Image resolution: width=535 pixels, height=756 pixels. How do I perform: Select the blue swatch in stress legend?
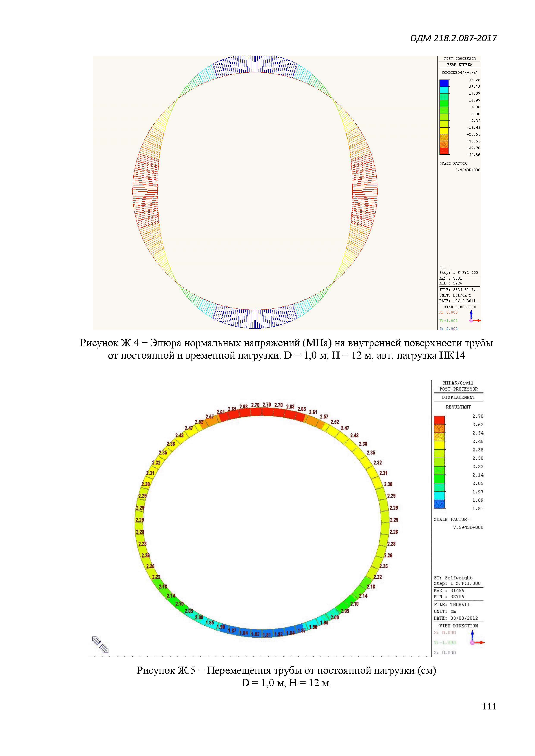[x=444, y=83]
